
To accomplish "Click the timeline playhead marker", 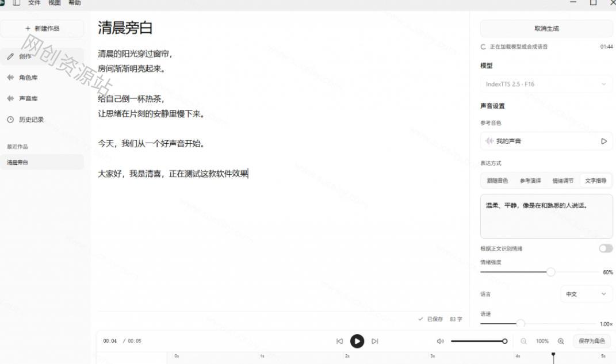I will (x=553, y=355).
